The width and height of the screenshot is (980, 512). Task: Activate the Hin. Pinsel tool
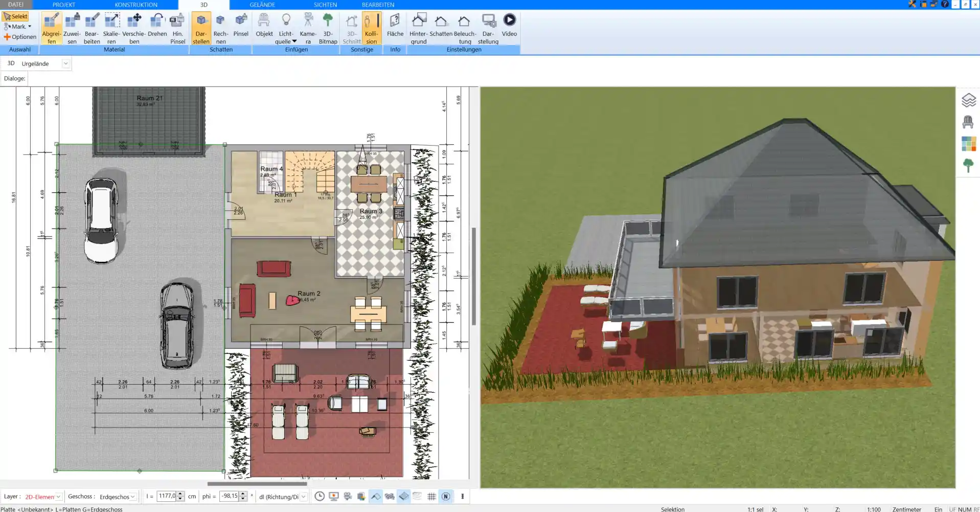pos(177,29)
